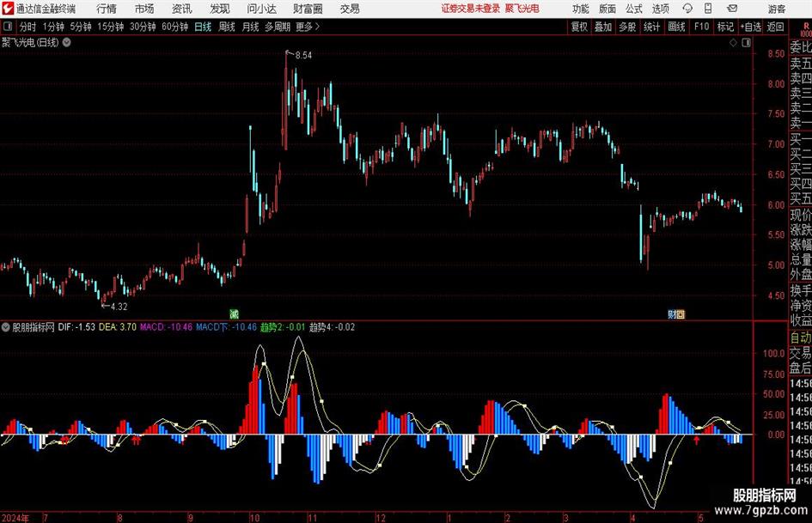Click the 自动 label in the right panel

[801, 338]
